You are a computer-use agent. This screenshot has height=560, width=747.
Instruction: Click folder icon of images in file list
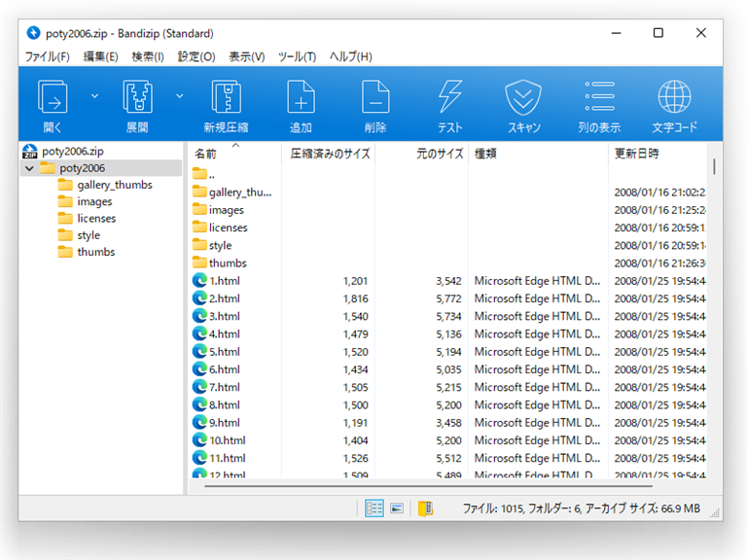pos(199,209)
